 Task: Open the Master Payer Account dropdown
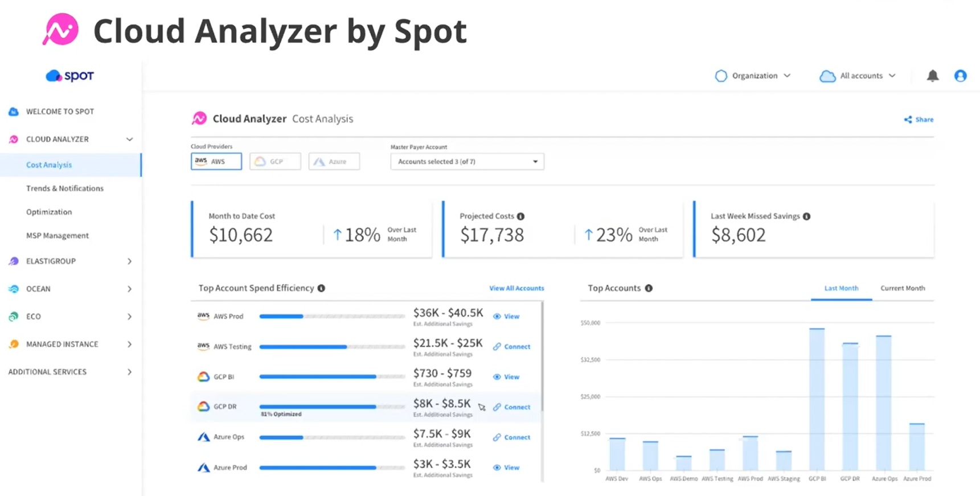467,162
